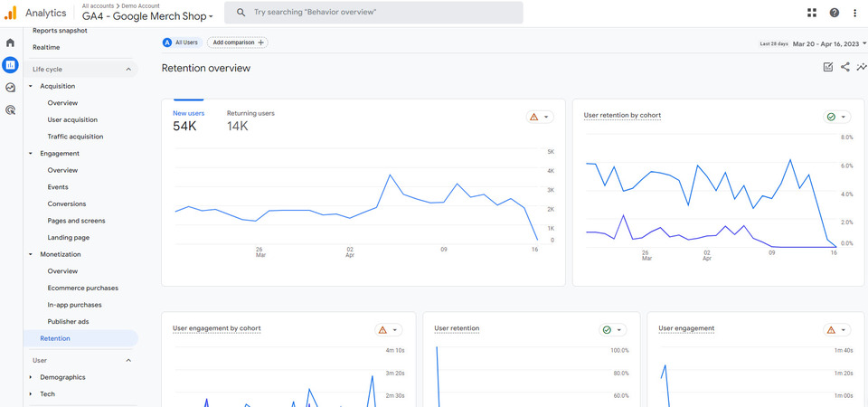The height and width of the screenshot is (407, 868).
Task: Click the Customize report edit icon
Action: point(828,67)
